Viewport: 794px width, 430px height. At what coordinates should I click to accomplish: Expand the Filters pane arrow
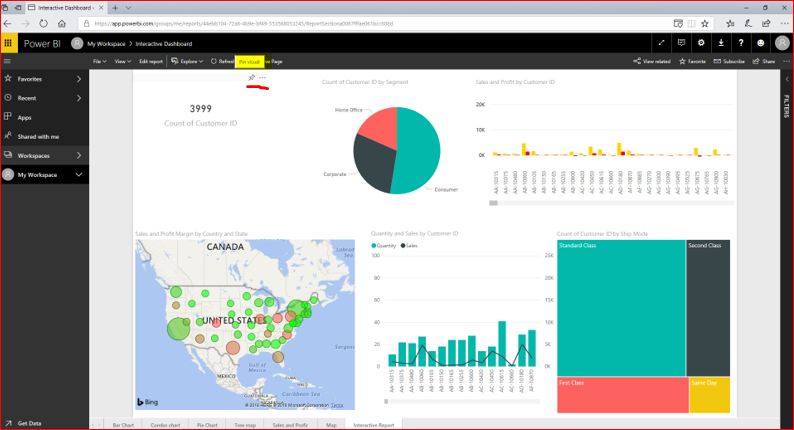pos(787,79)
